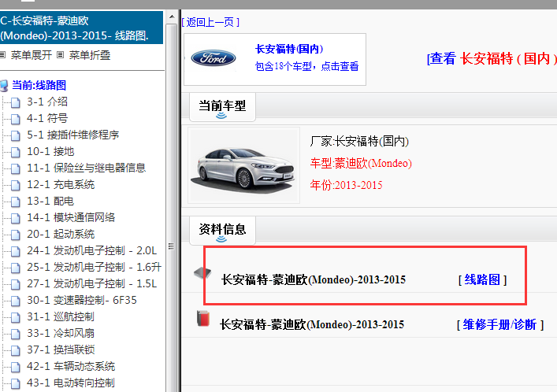Image resolution: width=557 pixels, height=392 pixels.
Task: Click the page icon beside 31-1 巡航控制
Action: [x=15, y=317]
